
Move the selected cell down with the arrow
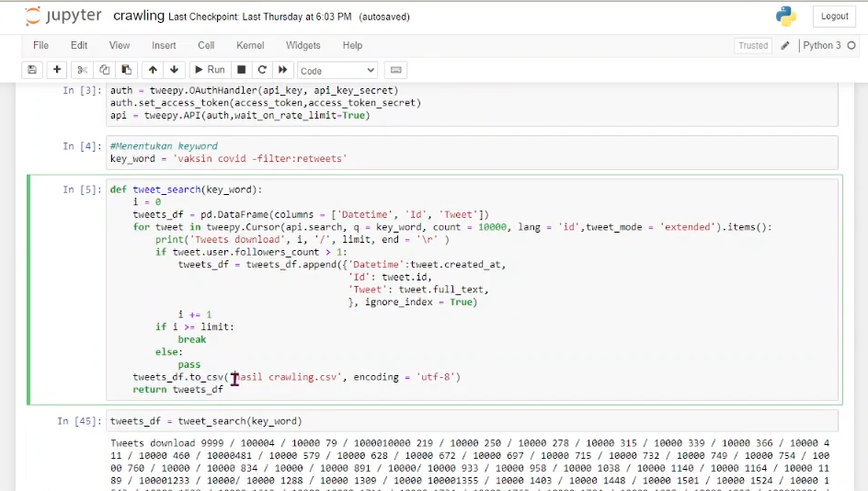point(175,70)
